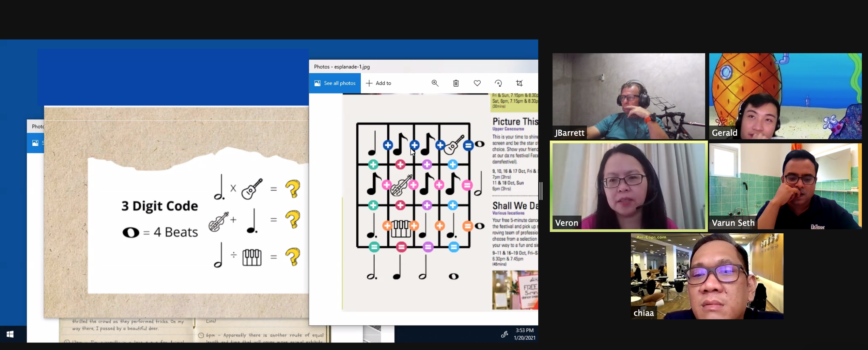The image size is (868, 350).
Task: Click the zoom magnifier icon
Action: coord(435,83)
